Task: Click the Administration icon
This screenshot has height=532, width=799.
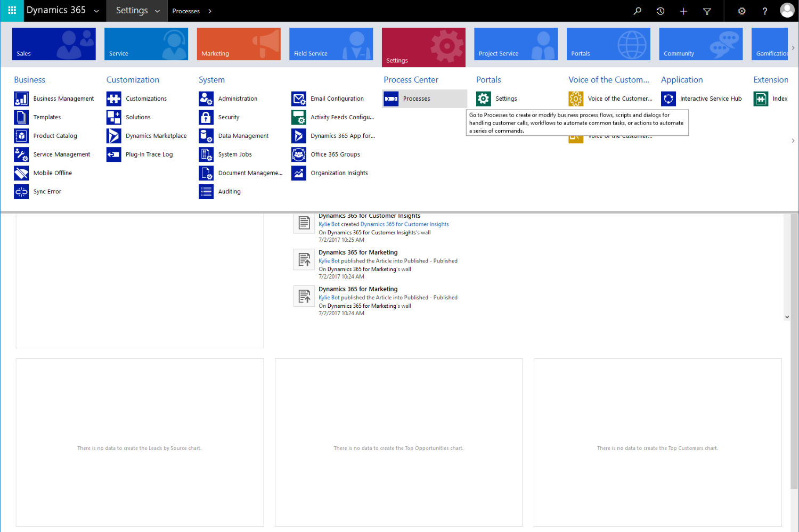Action: pos(206,99)
